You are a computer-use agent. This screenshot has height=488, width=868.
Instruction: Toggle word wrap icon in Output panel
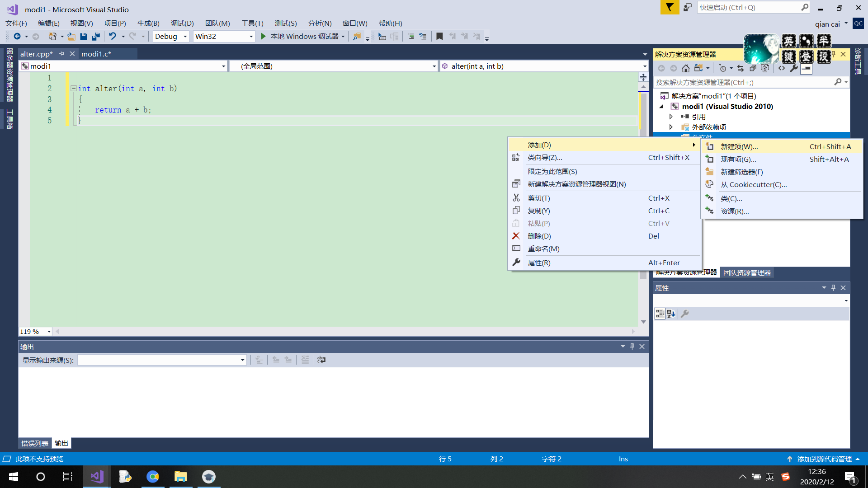point(321,360)
